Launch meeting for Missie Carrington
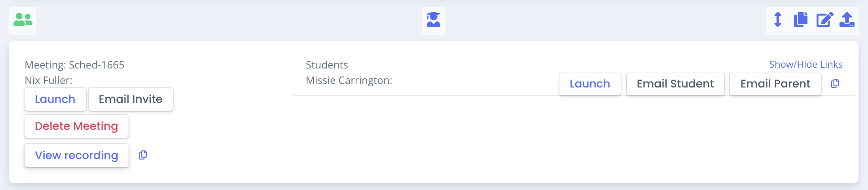 click(590, 84)
